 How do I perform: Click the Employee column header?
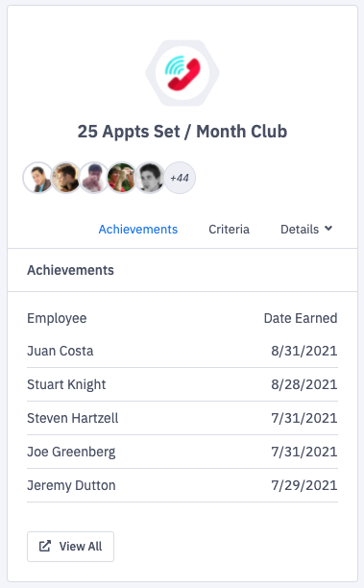click(57, 318)
